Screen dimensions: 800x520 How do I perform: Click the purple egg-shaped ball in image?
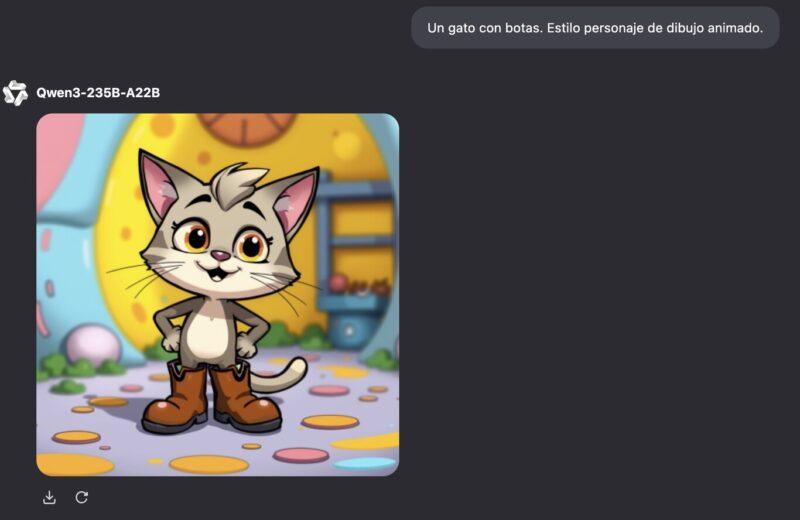93,344
